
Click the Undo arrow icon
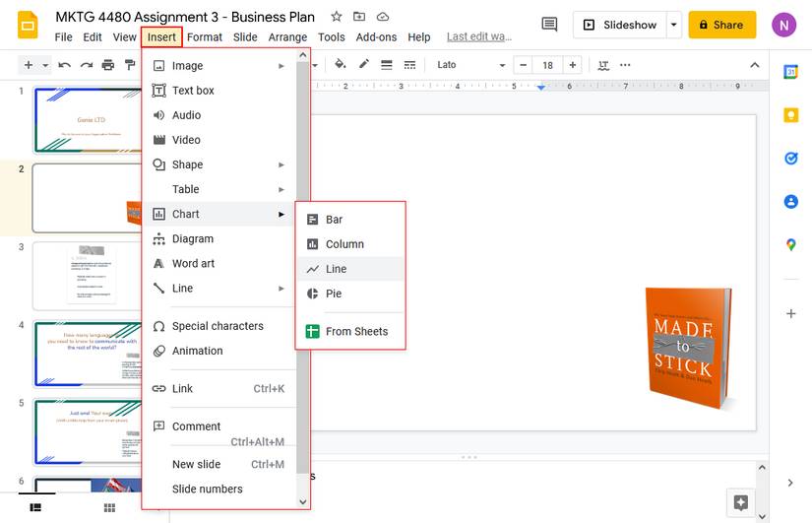64,65
